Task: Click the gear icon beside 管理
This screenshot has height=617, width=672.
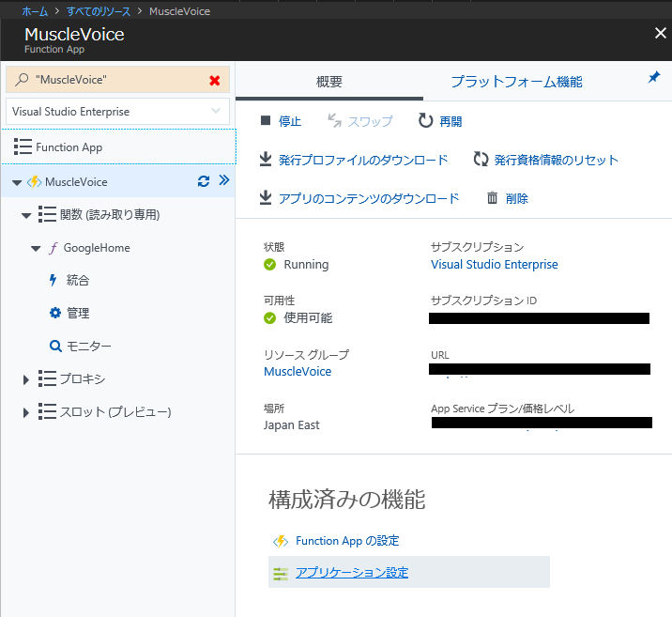Action: [55, 313]
